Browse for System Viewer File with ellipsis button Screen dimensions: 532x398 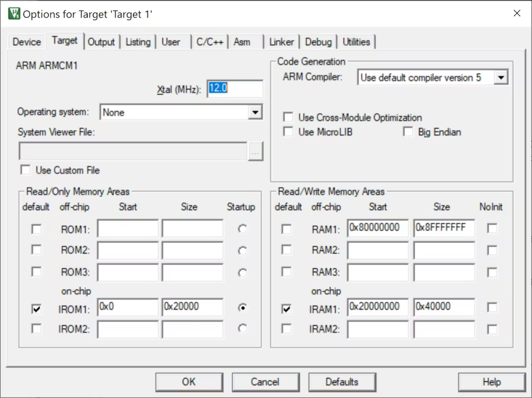[256, 151]
